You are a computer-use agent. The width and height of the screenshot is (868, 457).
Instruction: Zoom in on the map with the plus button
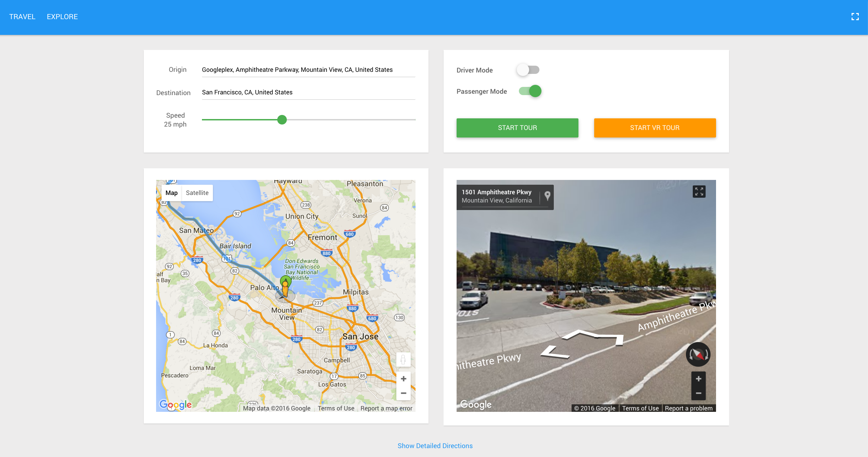coord(403,379)
